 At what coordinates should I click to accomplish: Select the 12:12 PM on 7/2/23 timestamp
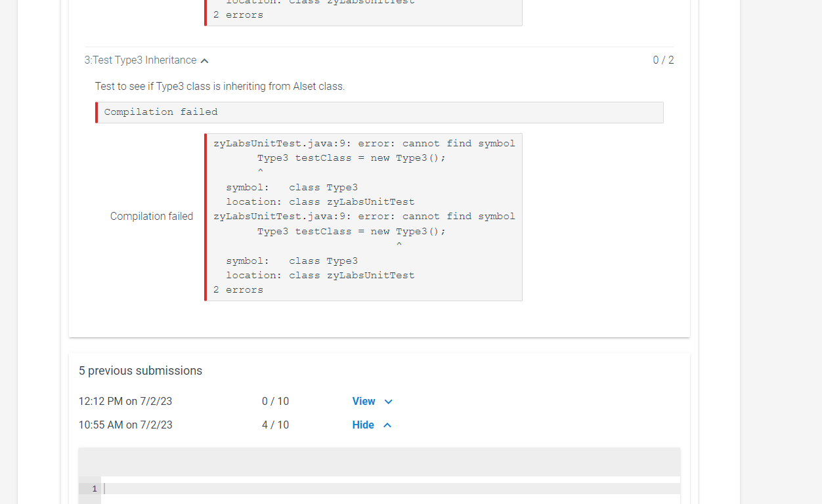[x=125, y=401]
